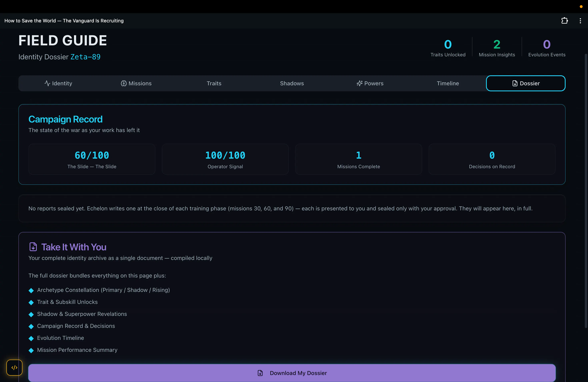Click the page scrollbar on the right edge
The width and height of the screenshot is (588, 382).
pyautogui.click(x=586, y=191)
